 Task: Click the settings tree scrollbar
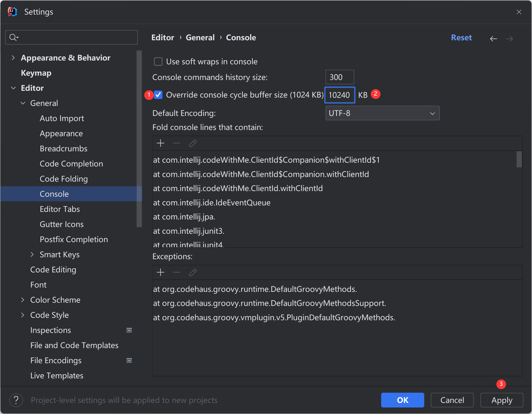[x=139, y=139]
